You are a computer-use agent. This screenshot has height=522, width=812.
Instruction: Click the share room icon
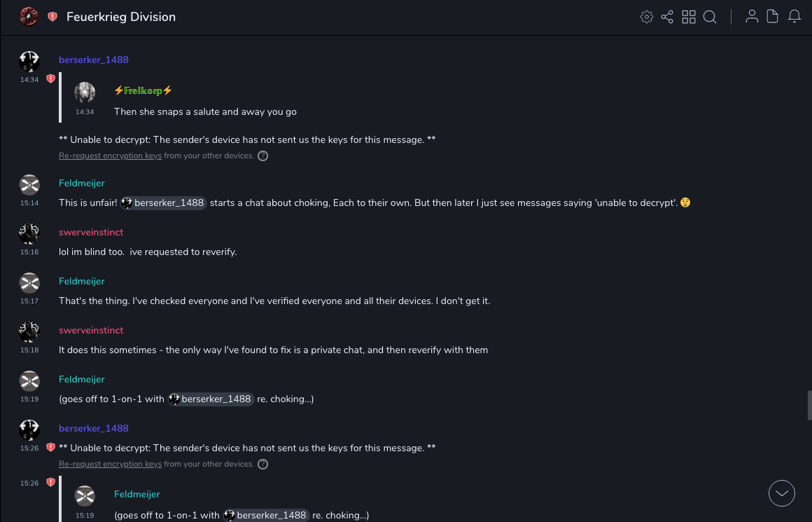[x=667, y=17]
